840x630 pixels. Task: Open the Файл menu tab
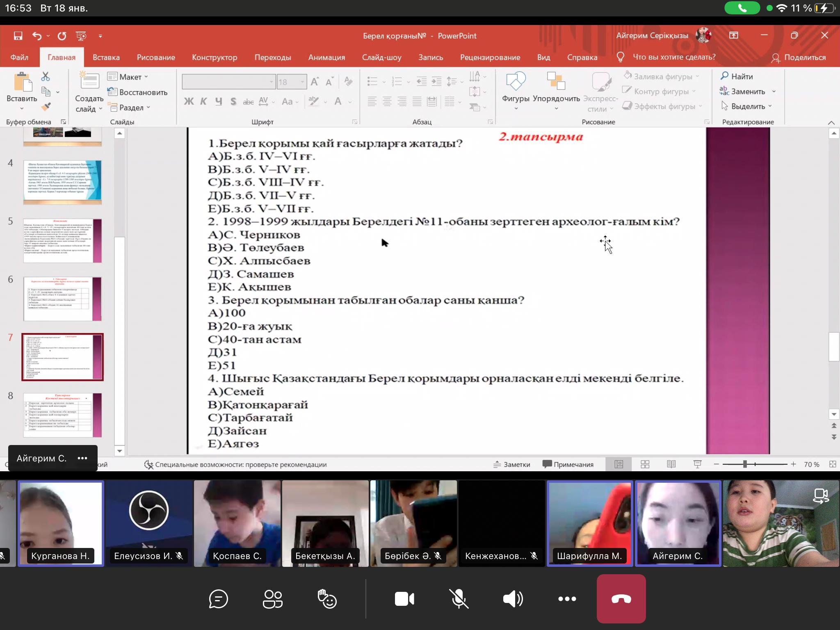tap(19, 57)
